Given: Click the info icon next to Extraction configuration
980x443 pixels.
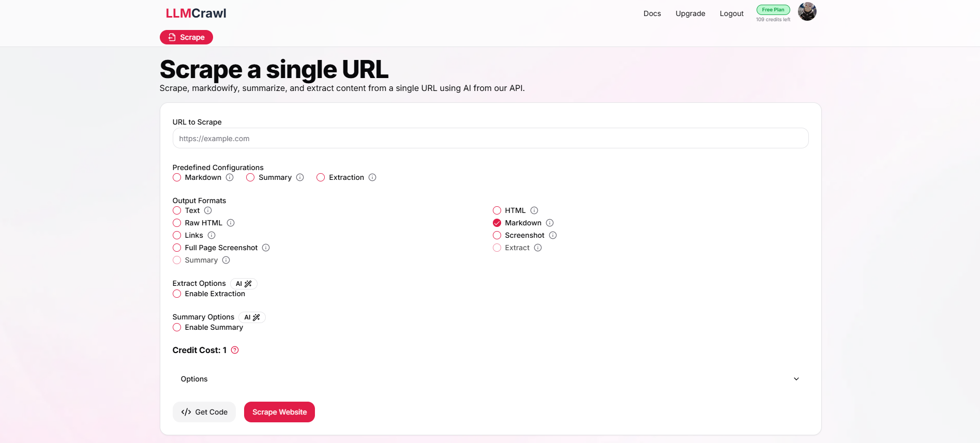Looking at the screenshot, I should point(372,177).
